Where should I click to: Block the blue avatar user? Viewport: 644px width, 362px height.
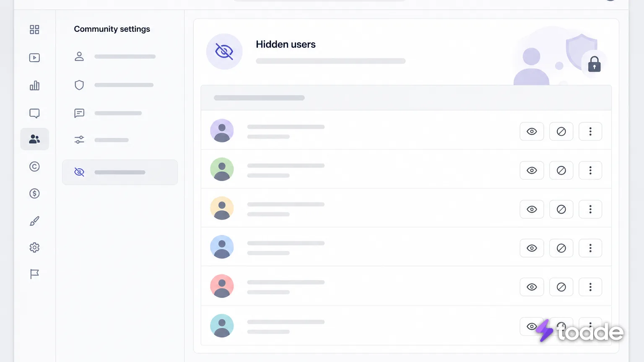[x=561, y=248]
